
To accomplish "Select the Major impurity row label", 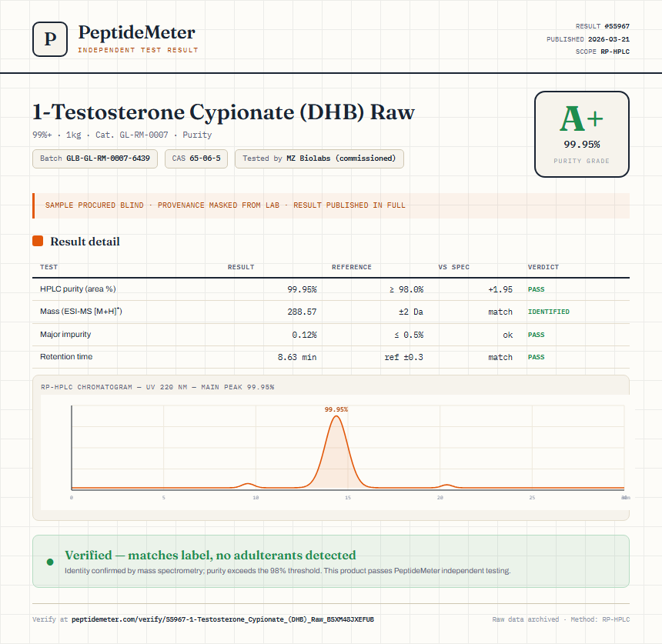I will coord(65,334).
